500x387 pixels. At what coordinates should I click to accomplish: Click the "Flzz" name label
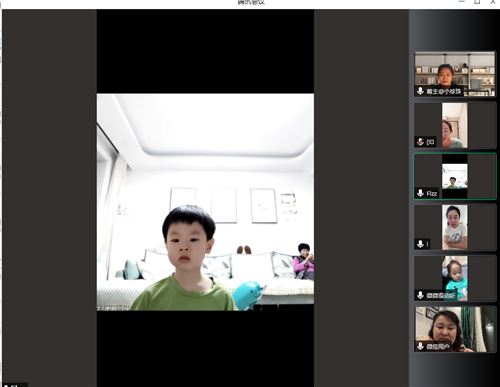(432, 193)
